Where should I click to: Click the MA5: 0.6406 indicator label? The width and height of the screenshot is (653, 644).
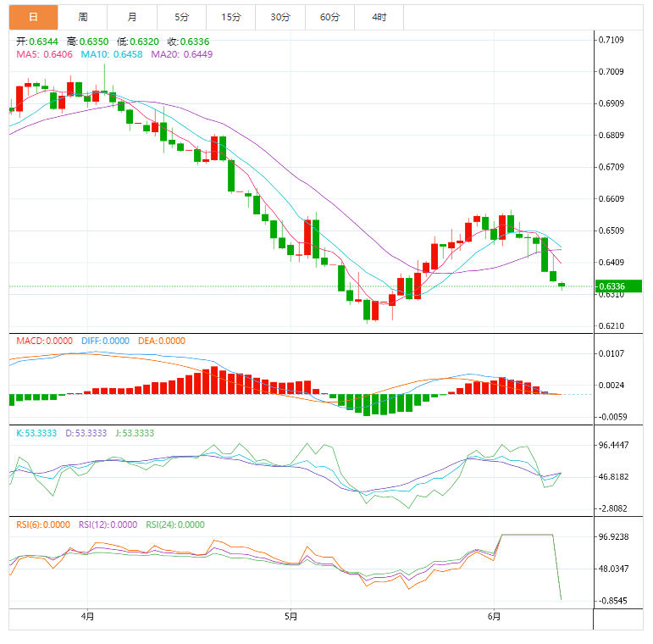[x=44, y=54]
